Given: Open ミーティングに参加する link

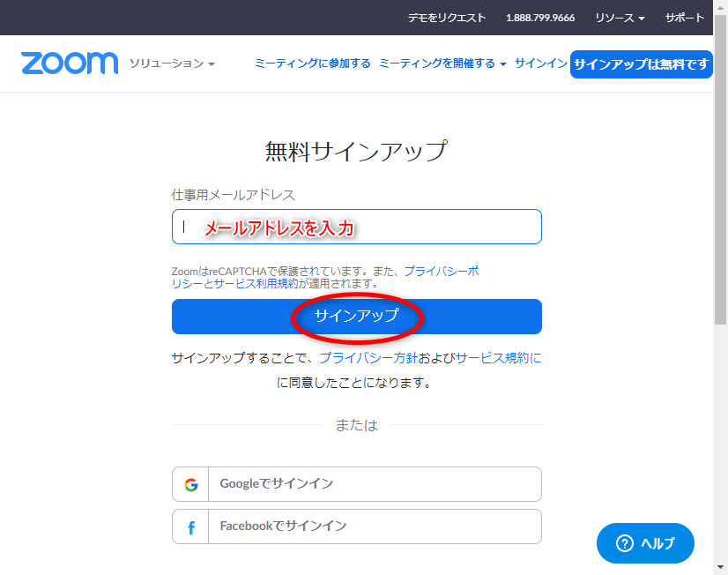Looking at the screenshot, I should pyautogui.click(x=313, y=63).
